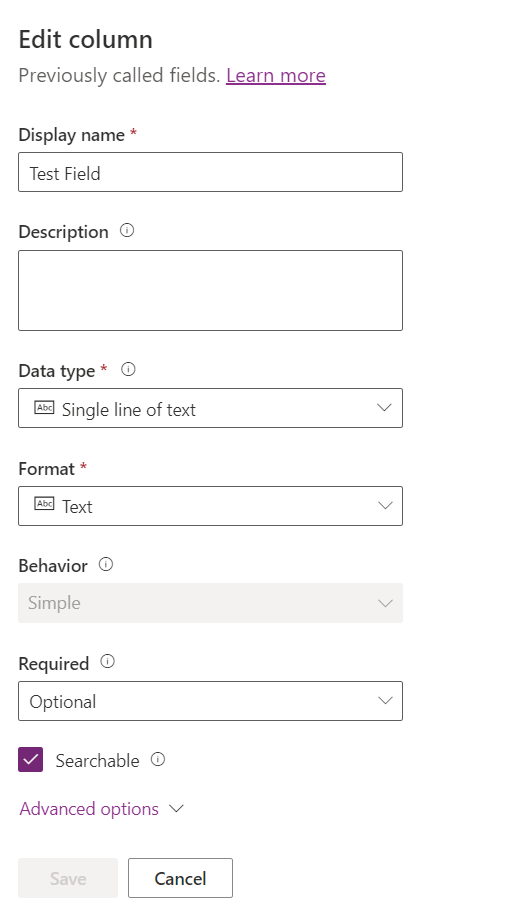Click the Cancel button
515x914 pixels.
click(x=181, y=878)
